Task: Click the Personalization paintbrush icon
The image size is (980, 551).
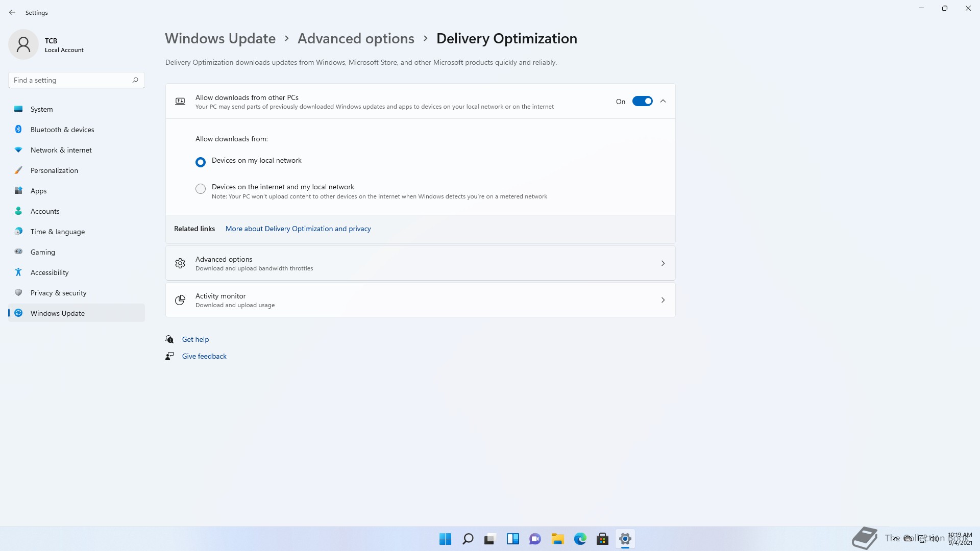Action: click(x=18, y=170)
